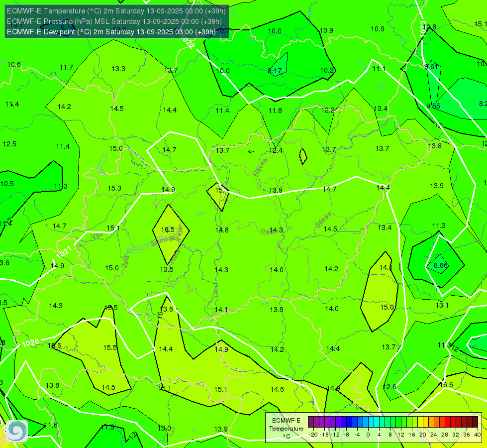487x448 pixels.
Task: Click the Heves county label
Action: (x=260, y=167)
